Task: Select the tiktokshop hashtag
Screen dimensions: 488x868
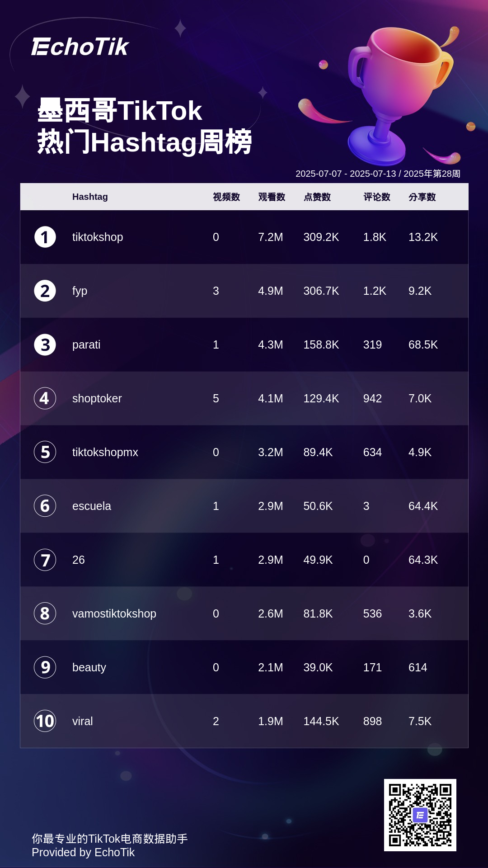Action: (x=98, y=237)
